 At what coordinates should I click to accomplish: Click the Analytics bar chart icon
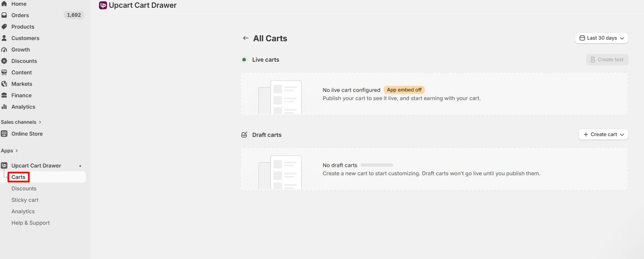pyautogui.click(x=4, y=107)
